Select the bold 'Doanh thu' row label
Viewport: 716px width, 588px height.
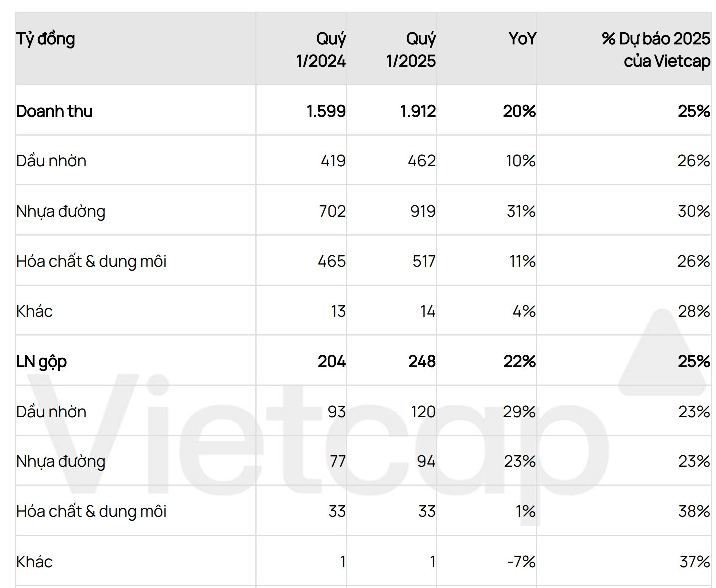pyautogui.click(x=54, y=111)
